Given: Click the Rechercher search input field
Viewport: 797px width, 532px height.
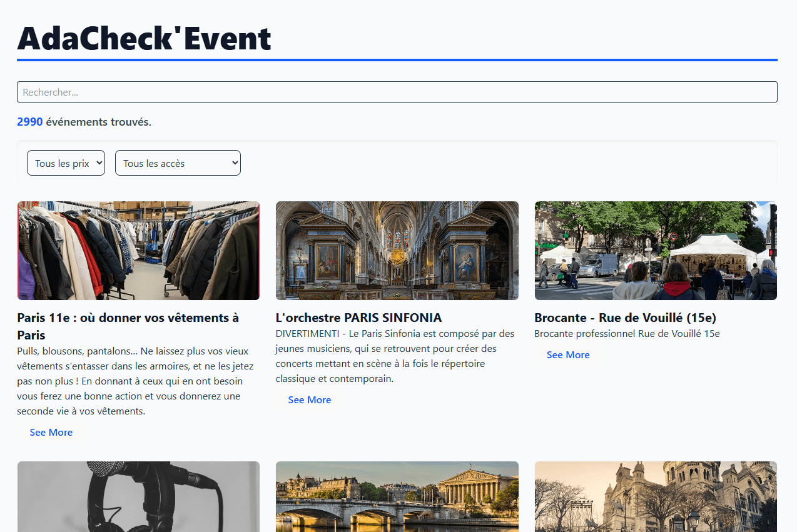Looking at the screenshot, I should (397, 92).
